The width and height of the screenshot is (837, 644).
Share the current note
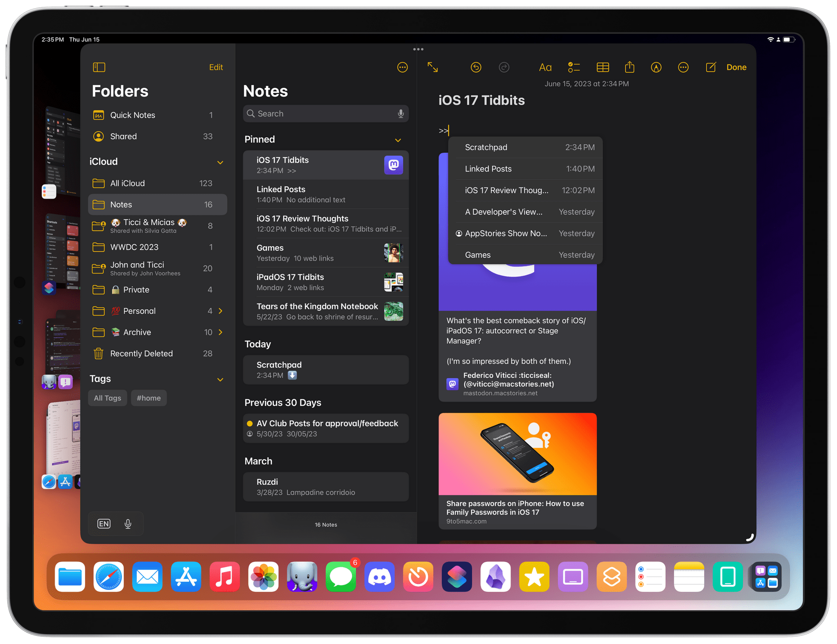pos(629,67)
